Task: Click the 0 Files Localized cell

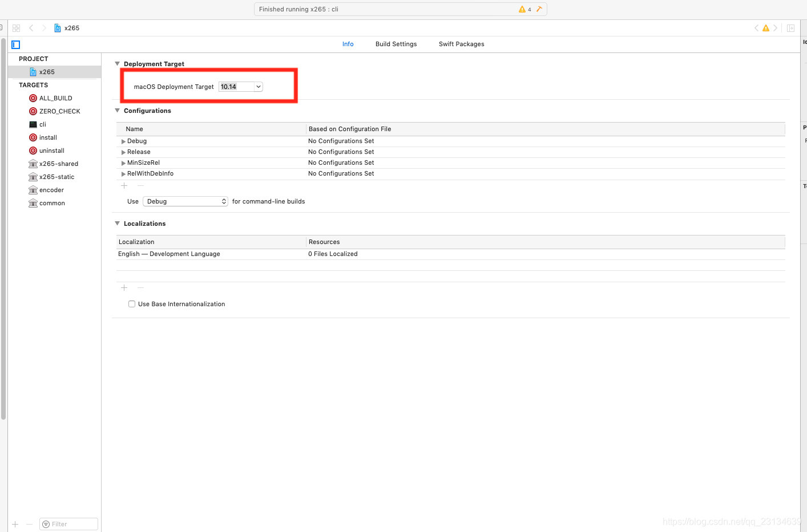Action: (x=333, y=254)
